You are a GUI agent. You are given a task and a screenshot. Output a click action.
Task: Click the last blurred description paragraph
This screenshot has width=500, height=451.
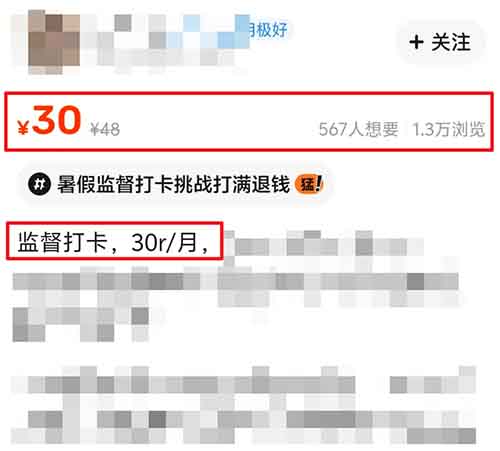tap(243, 405)
